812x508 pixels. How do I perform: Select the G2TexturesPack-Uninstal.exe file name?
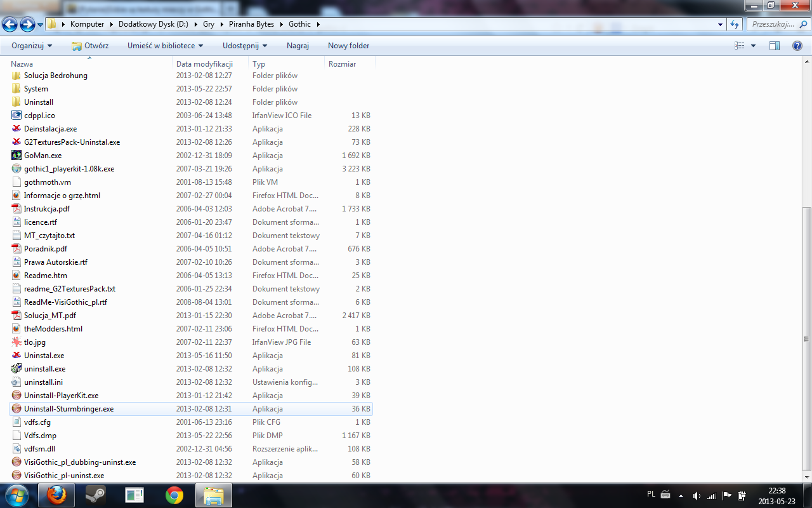click(72, 142)
